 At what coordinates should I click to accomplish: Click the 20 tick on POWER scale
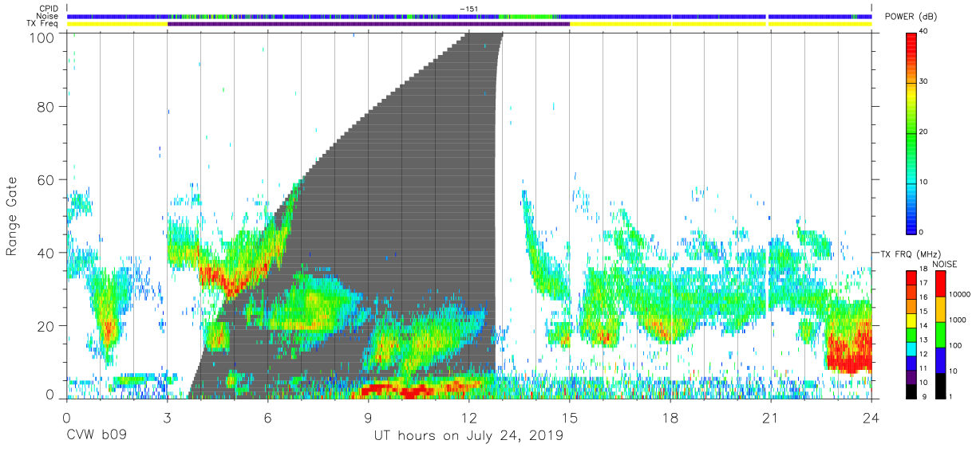(923, 132)
